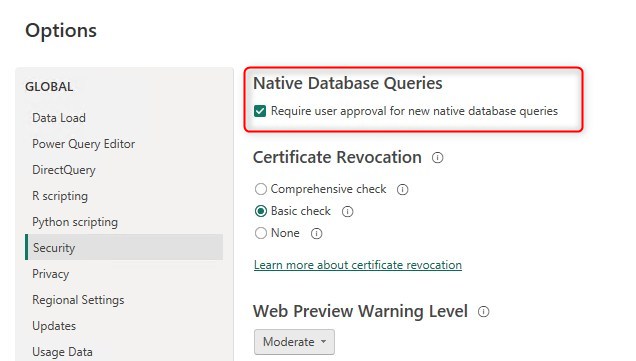The image size is (636, 361).
Task: Click the Certificate Revocation heading text
Action: 337,157
